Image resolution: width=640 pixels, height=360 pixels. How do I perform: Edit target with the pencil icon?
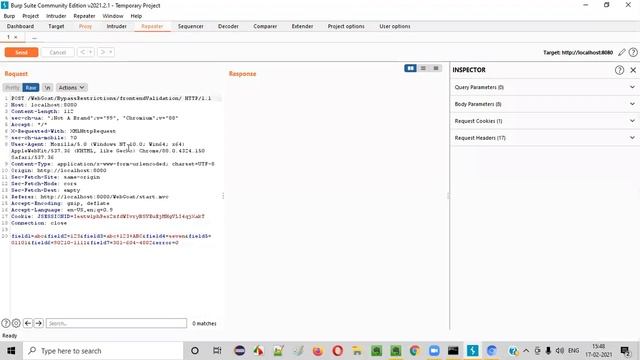coord(622,52)
